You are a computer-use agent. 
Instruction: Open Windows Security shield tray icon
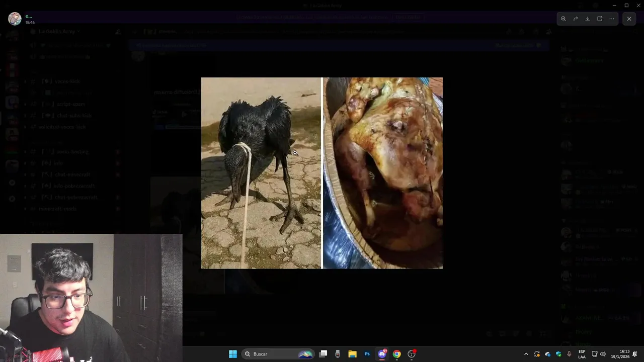coord(558,354)
